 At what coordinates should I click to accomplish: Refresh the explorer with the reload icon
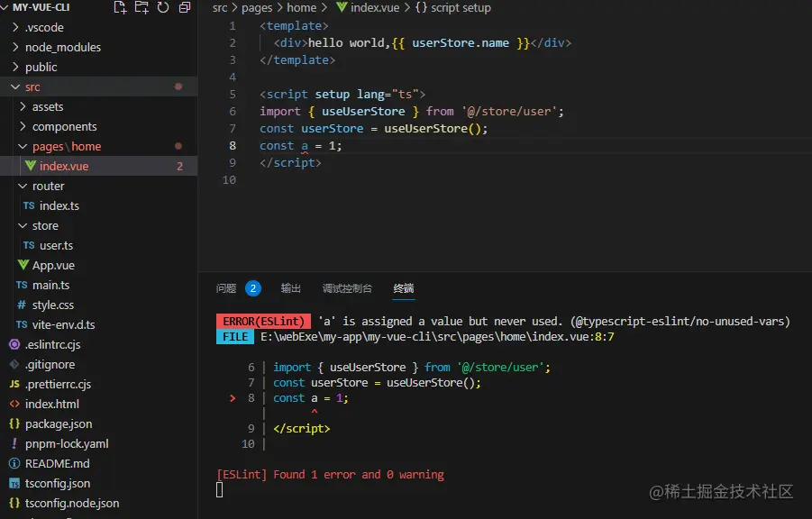tap(163, 7)
